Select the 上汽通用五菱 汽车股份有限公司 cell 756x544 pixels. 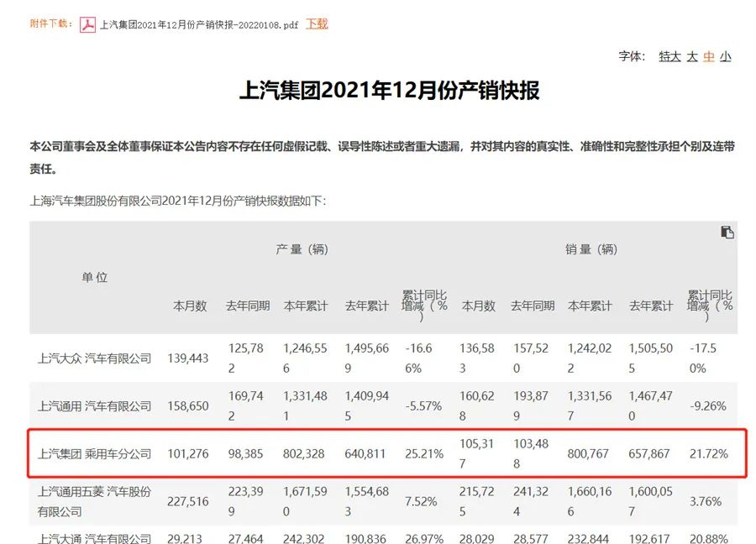click(95, 501)
